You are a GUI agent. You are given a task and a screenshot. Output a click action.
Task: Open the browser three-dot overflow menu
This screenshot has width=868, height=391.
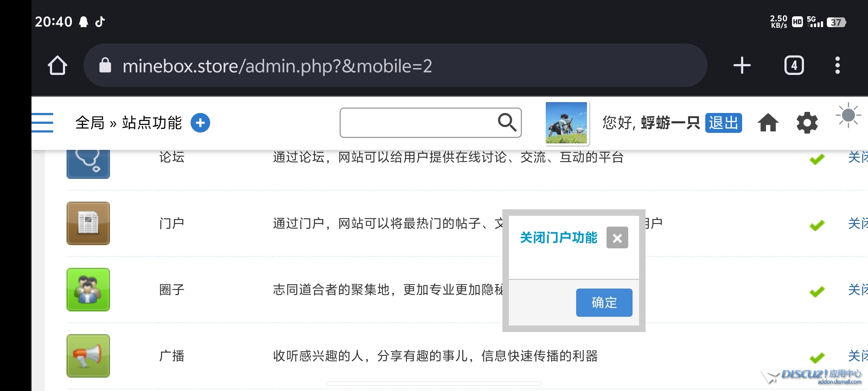pyautogui.click(x=837, y=66)
